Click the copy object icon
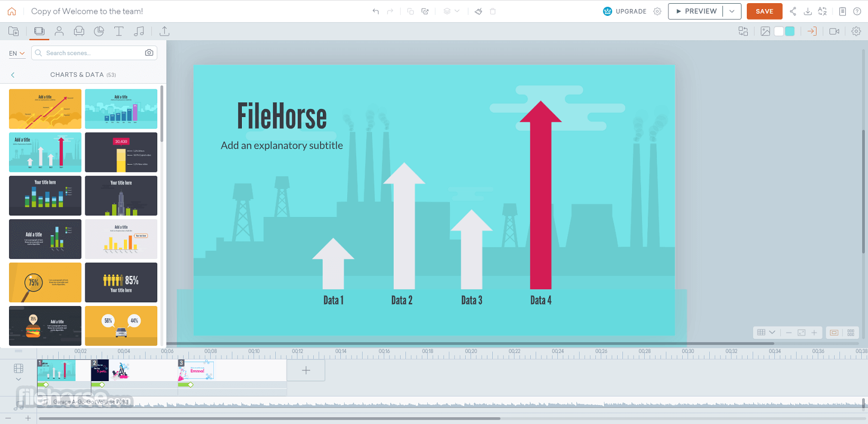Viewport: 868px width, 424px height. click(x=410, y=11)
